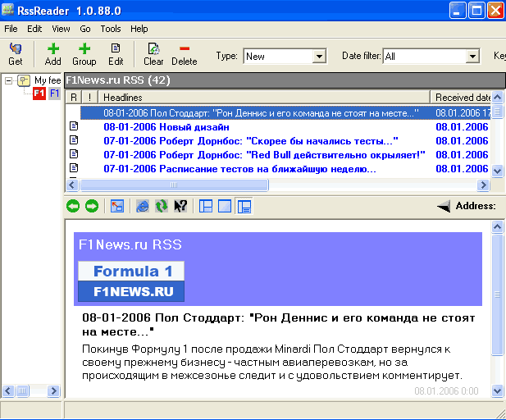Screen dimensions: 506x420
Task: Click document icon beside Расписание тестов headline
Action: 74,168
